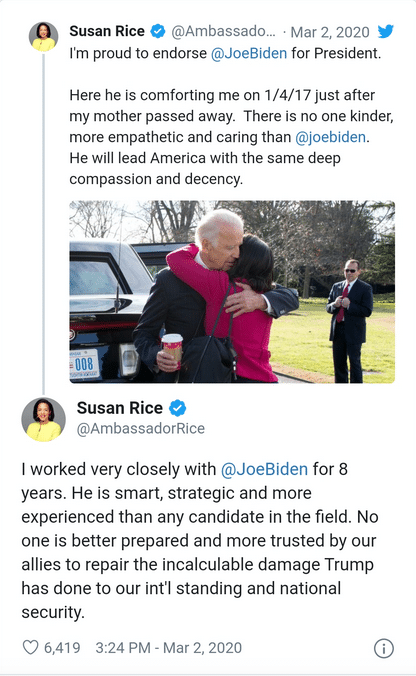The image size is (416, 676).
Task: Click the Mar 2, 2020 date in the header
Action: (x=330, y=32)
